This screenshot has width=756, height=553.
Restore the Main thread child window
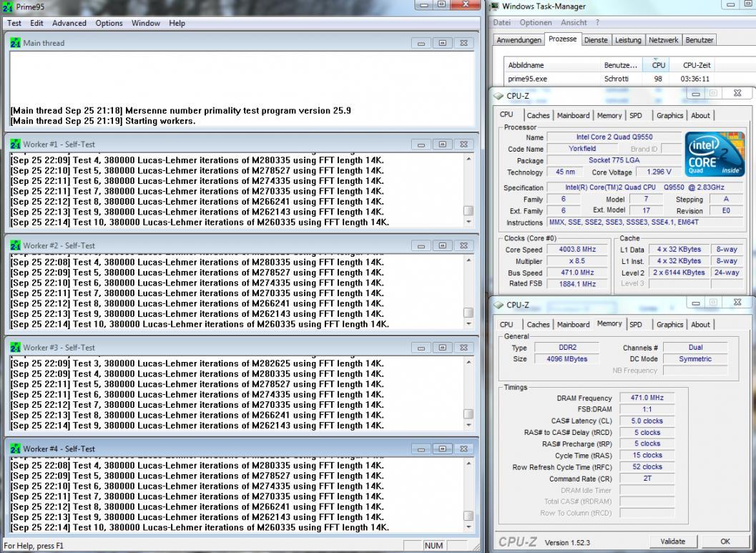pyautogui.click(x=442, y=43)
